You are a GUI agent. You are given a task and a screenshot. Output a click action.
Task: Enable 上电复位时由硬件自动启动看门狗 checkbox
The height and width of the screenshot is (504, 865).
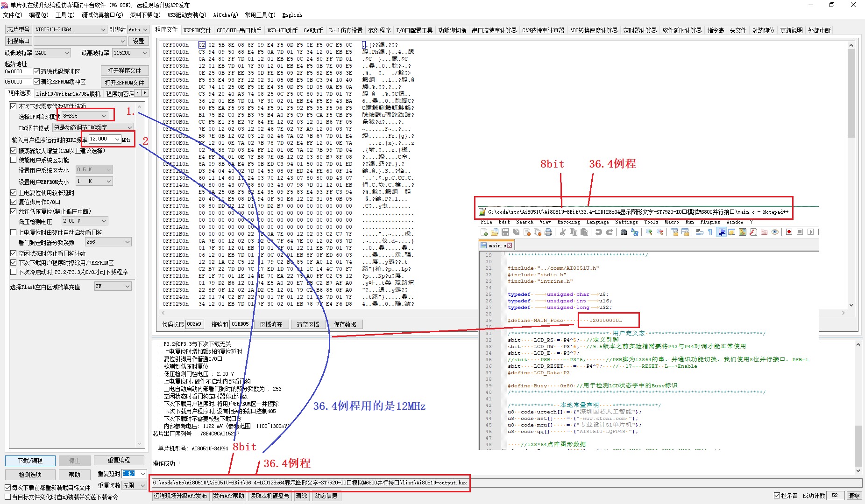[x=14, y=232]
